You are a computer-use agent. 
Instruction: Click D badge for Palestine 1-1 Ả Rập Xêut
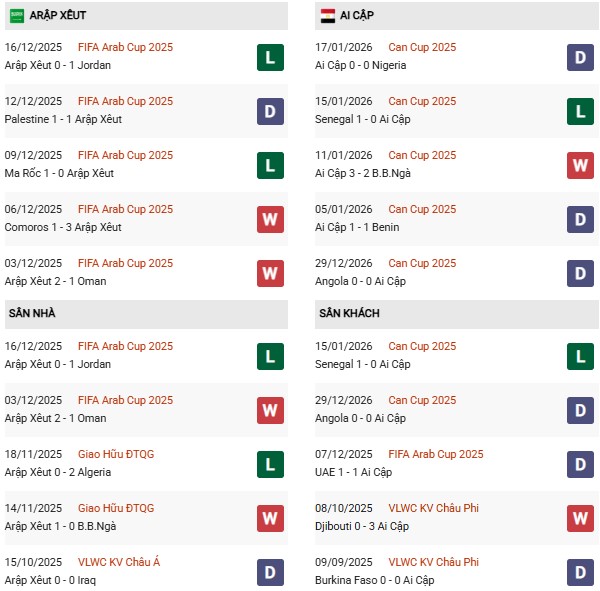click(x=270, y=111)
